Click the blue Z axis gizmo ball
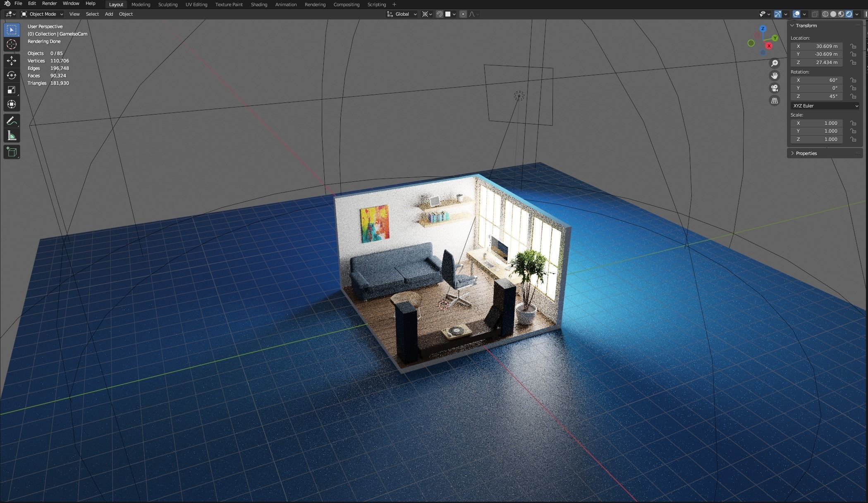 (763, 29)
